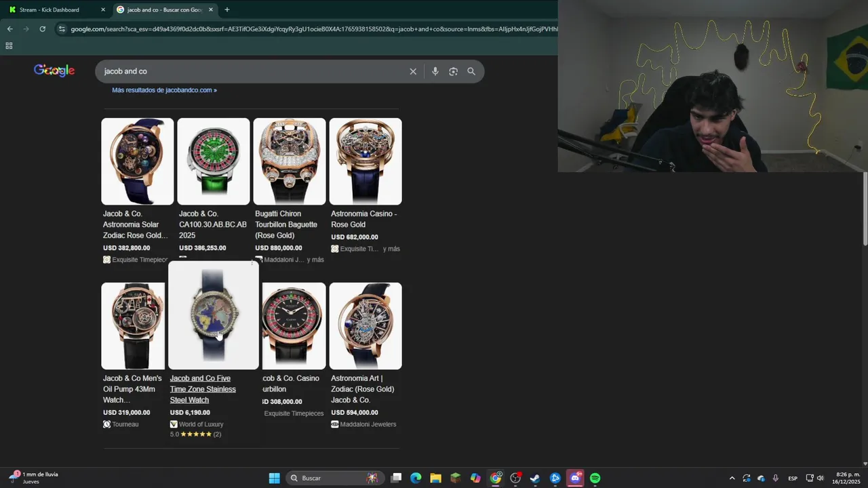Open Bugatti Chiron Tourbillon Baguette title link
The image size is (868, 488).
tap(286, 224)
